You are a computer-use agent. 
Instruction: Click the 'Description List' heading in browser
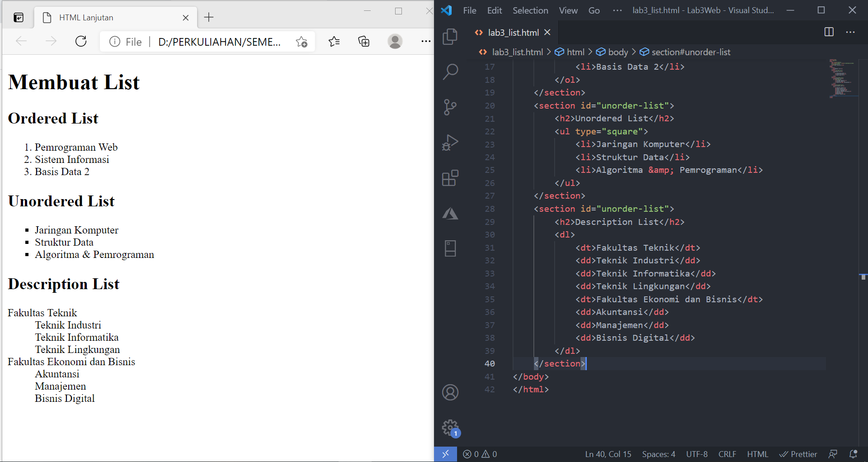64,284
